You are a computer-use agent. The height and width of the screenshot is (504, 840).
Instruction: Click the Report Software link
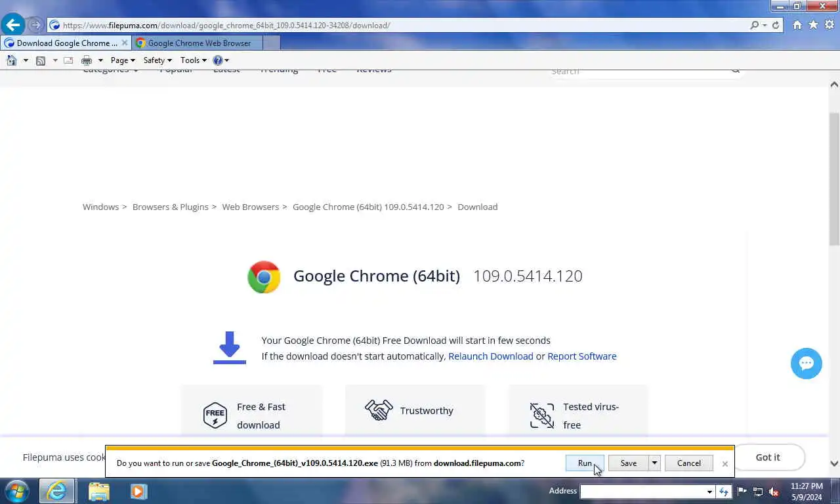pos(582,356)
